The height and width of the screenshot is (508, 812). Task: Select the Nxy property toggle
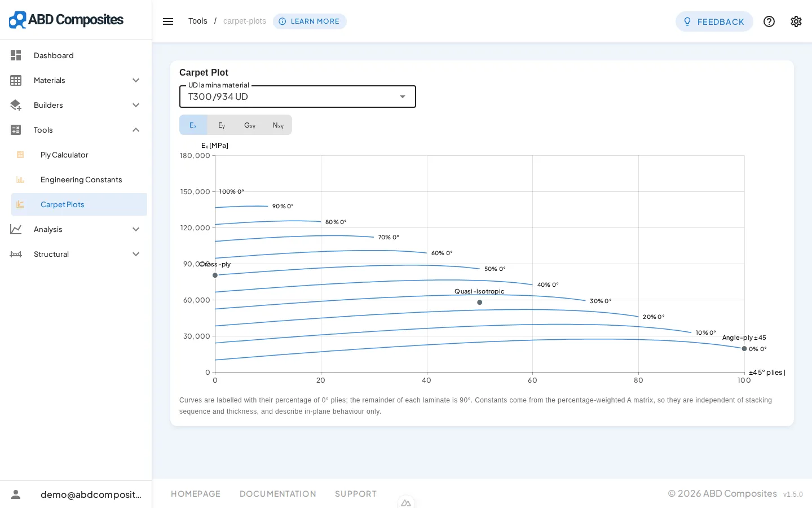point(278,125)
